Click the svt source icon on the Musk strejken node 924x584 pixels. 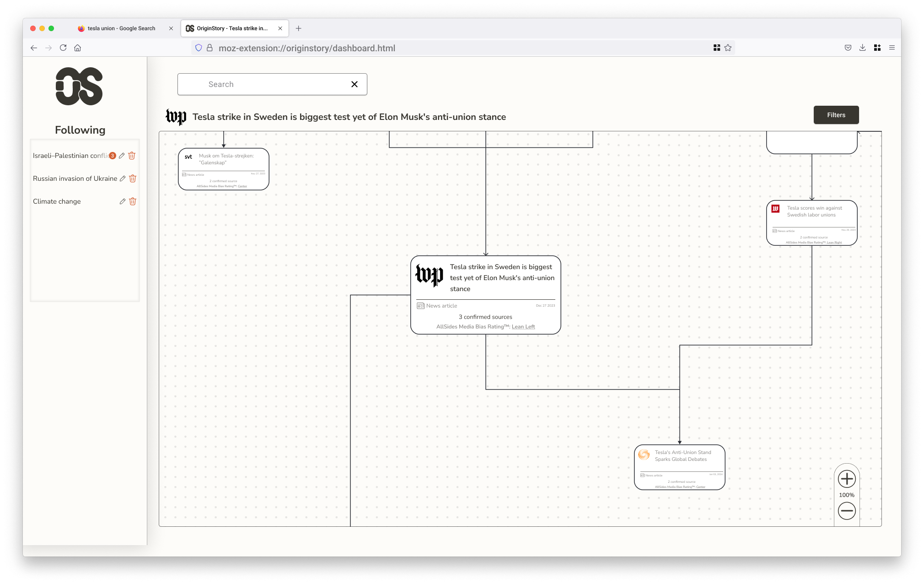point(188,156)
